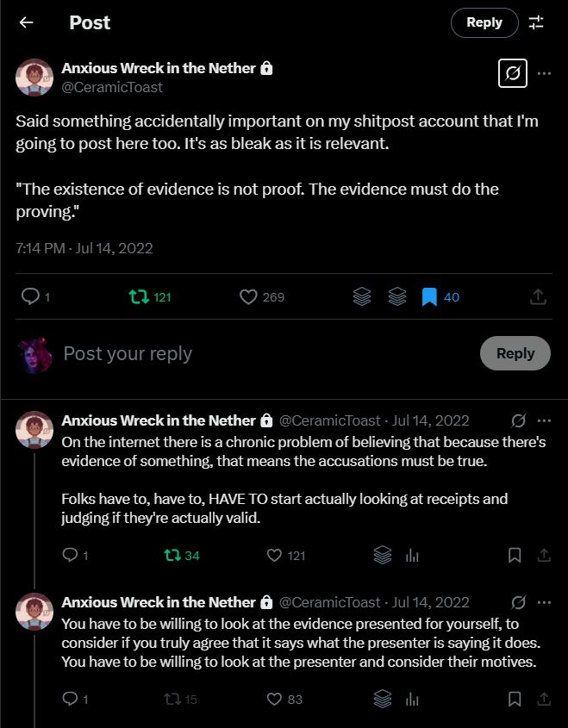Open @CeramicToast's profile from the handle
This screenshot has height=728, width=568.
(x=113, y=87)
